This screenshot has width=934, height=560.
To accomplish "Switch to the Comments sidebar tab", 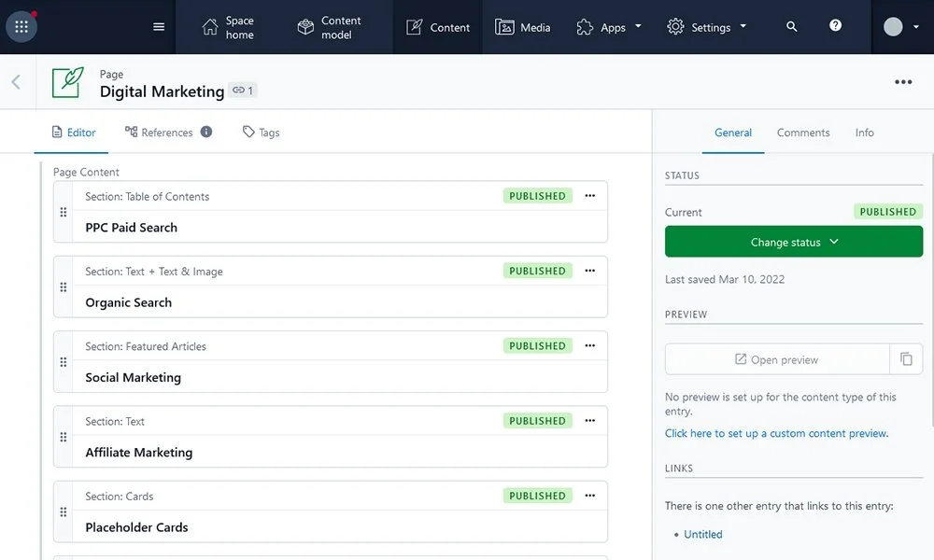I will click(803, 133).
